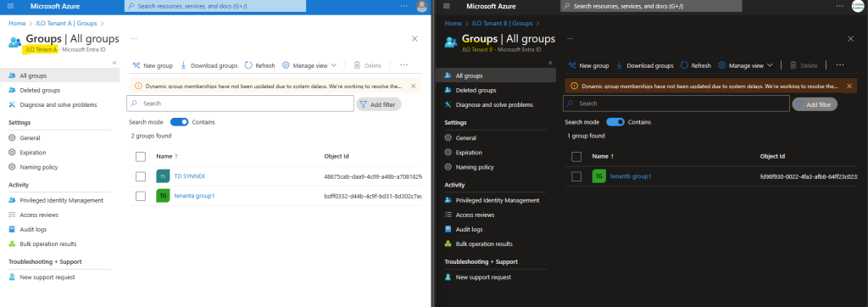Close the Groups blade in Tenant B
The height and width of the screenshot is (307, 868).
click(851, 39)
